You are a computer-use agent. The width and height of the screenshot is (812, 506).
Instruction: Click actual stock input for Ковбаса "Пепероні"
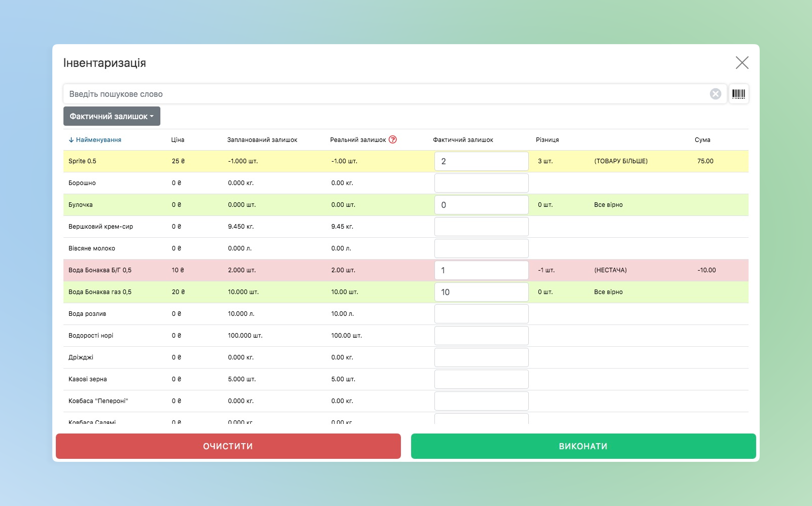pyautogui.click(x=481, y=401)
